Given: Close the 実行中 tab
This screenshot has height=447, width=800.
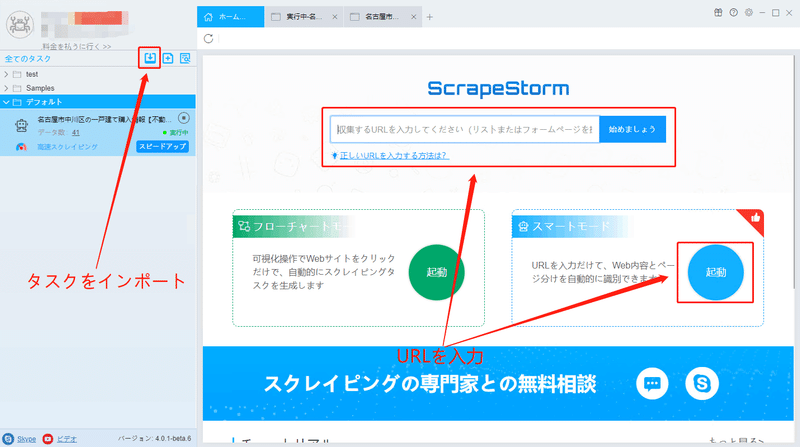Looking at the screenshot, I should 335,17.
